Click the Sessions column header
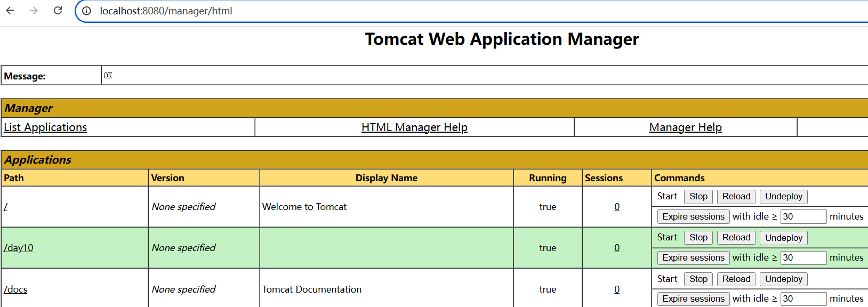The width and height of the screenshot is (868, 307). [x=604, y=178]
